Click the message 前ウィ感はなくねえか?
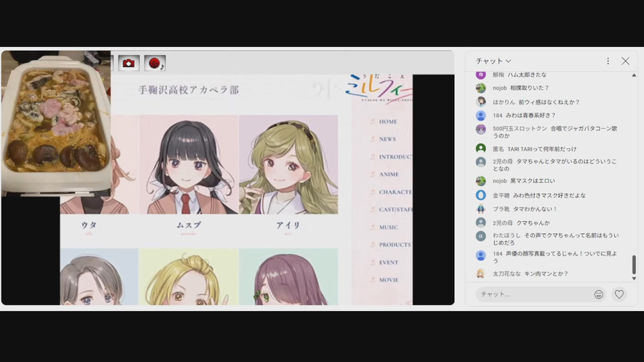Viewport: 644px width, 362px height. point(549,102)
